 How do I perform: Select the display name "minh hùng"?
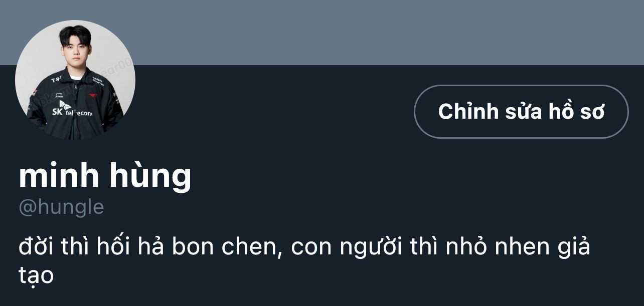coord(105,176)
